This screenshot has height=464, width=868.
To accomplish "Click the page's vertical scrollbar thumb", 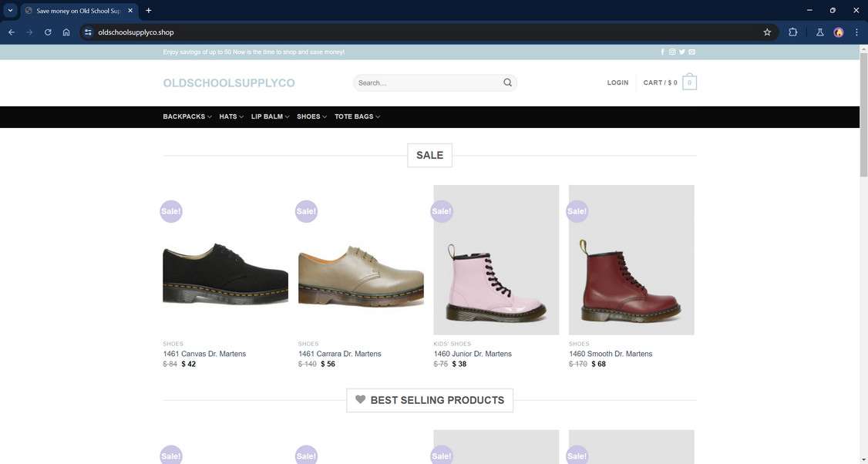I will 863,116.
